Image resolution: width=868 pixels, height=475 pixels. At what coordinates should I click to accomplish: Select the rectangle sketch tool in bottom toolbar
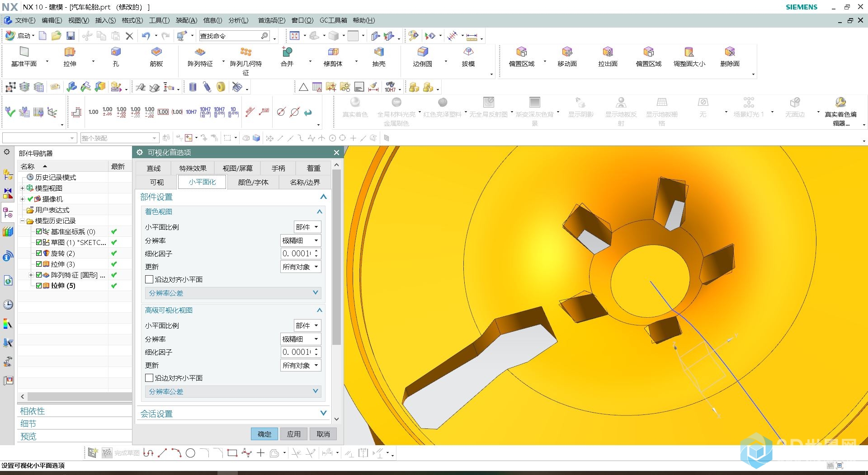[232, 453]
